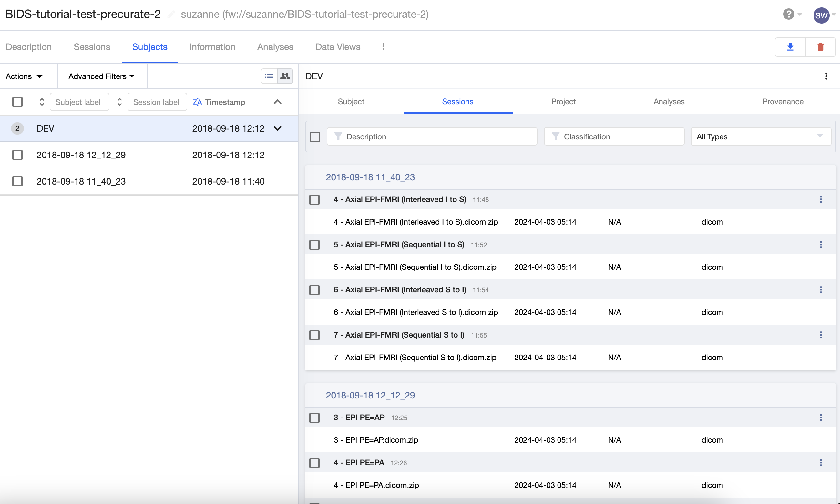
Task: Switch to subject grouped view icon
Action: click(285, 76)
